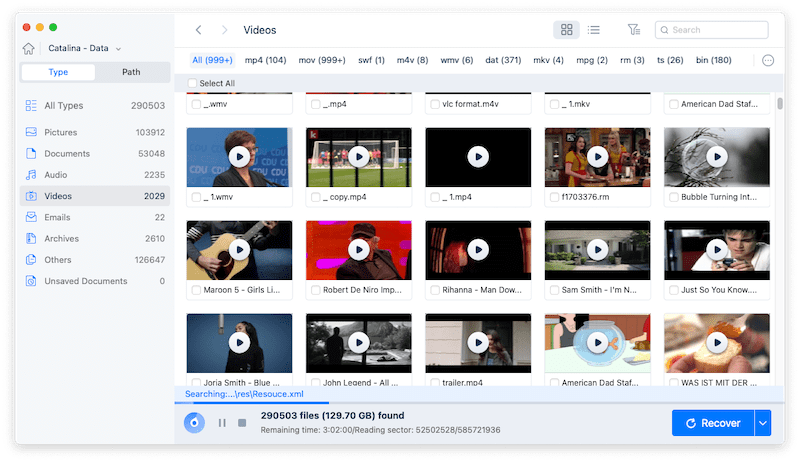Open the American Dad fishbowl thumbnail
The width and height of the screenshot is (800, 462).
597,343
